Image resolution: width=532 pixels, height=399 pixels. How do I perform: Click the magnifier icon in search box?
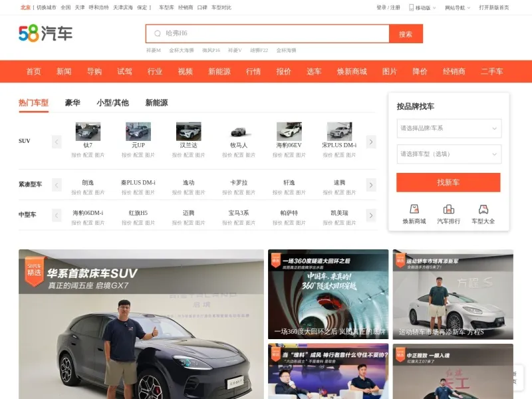click(x=158, y=33)
